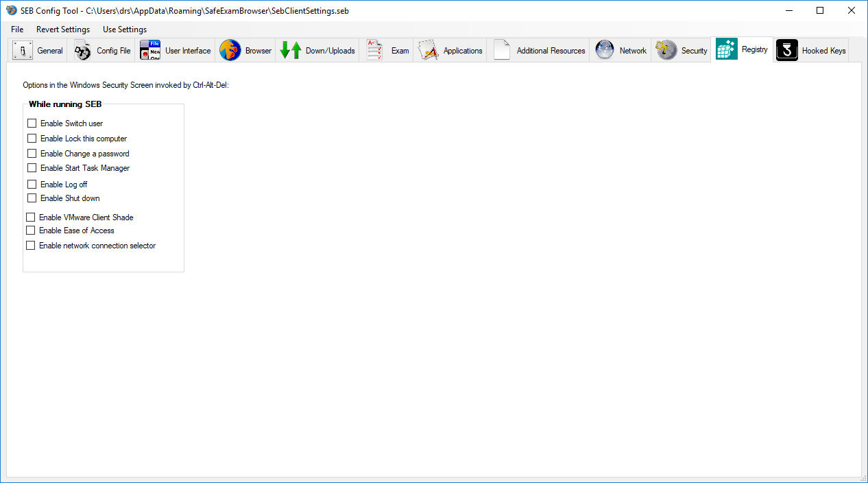Select the Registry tab teal cubes icon
868x483 pixels.
(727, 49)
